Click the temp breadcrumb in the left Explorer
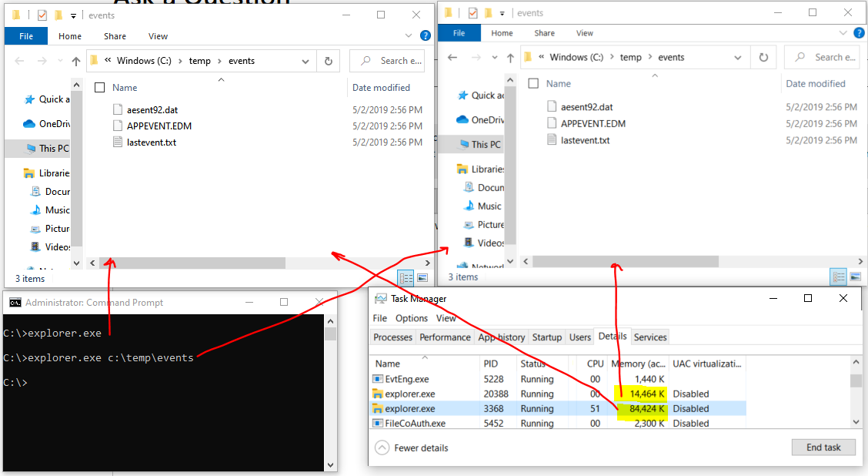The width and height of the screenshot is (868, 476). pyautogui.click(x=200, y=61)
